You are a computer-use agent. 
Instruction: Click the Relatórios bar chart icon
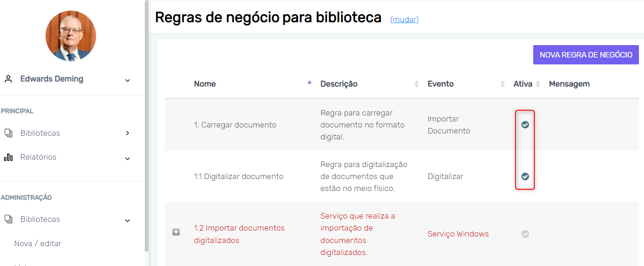click(8, 157)
